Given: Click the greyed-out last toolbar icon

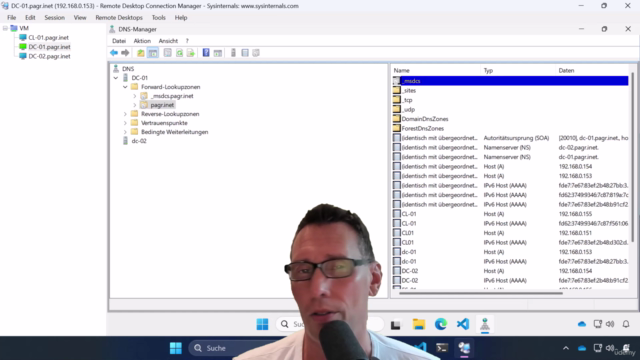Looking at the screenshot, I should (x=256, y=53).
